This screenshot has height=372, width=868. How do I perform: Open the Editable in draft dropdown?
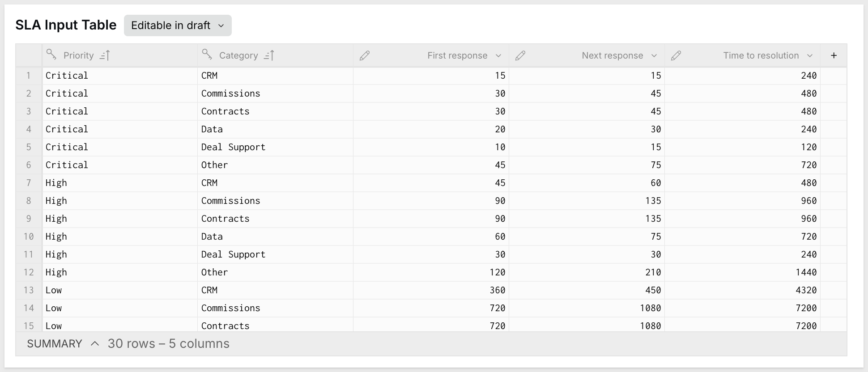[178, 25]
